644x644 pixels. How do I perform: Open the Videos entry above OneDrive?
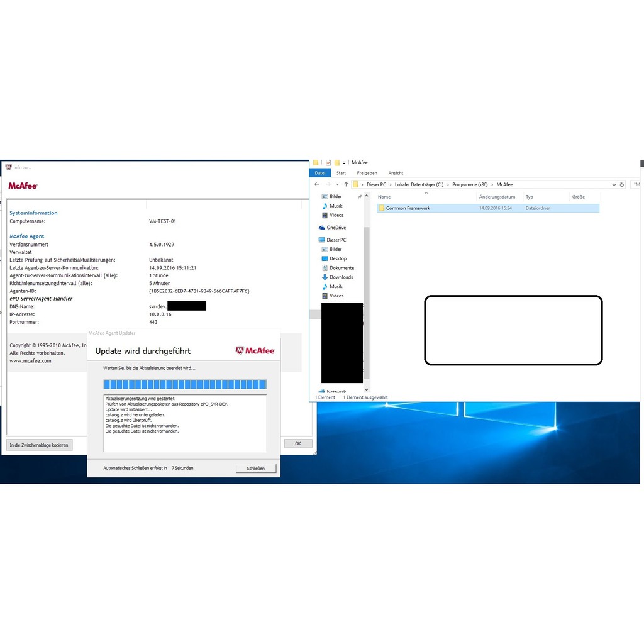tap(336, 215)
